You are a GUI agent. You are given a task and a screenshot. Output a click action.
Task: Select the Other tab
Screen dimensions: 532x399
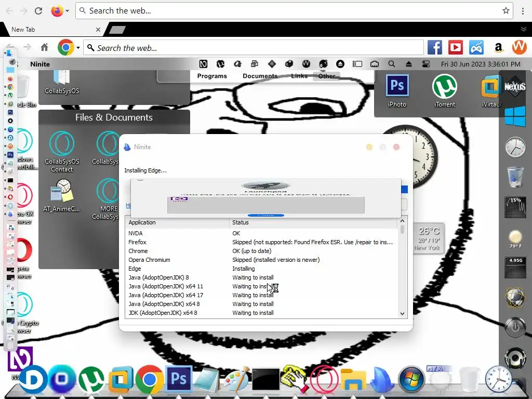pos(327,76)
